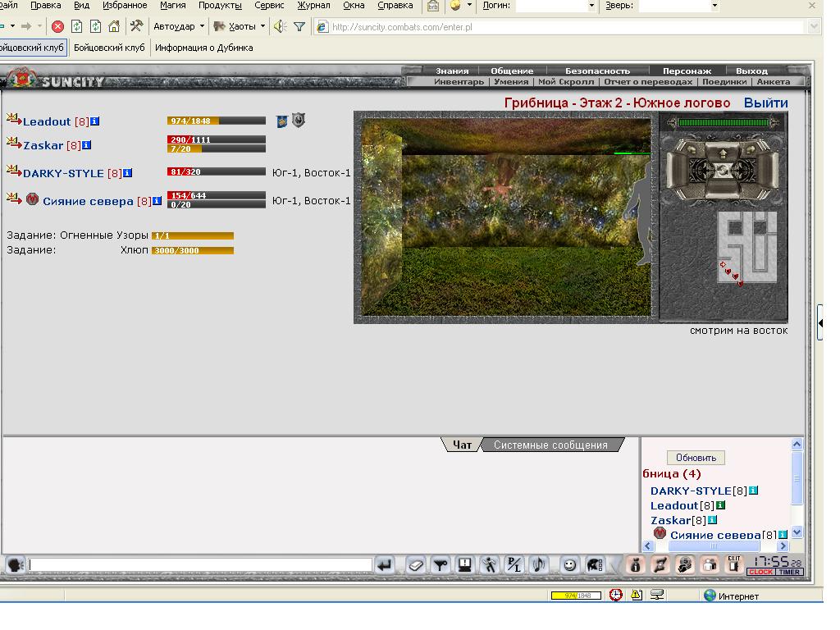Click the info icon next to Leadout
This screenshot has height=630, width=840.
pyautogui.click(x=95, y=121)
